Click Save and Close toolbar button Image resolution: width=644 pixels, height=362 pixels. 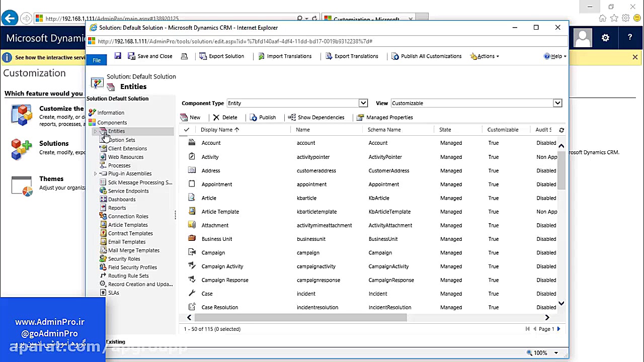[150, 56]
